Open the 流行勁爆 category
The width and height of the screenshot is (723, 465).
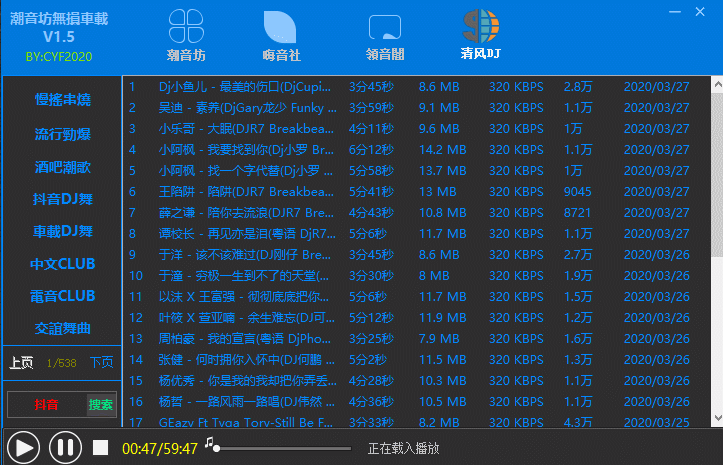click(x=63, y=133)
